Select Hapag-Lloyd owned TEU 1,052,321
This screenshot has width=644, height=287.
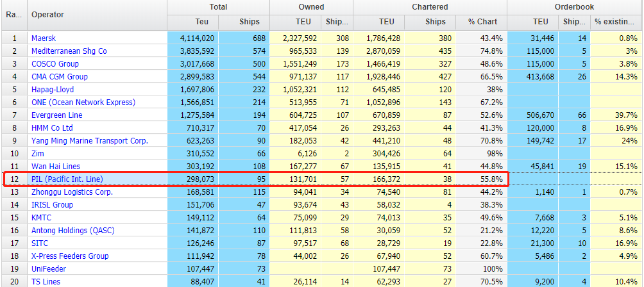(300, 90)
